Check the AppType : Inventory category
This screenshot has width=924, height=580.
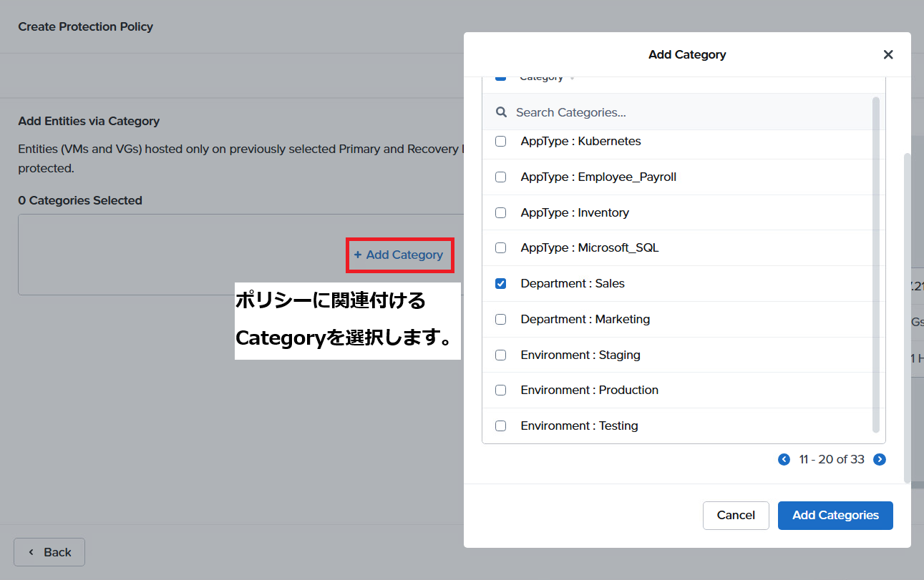[x=501, y=212]
